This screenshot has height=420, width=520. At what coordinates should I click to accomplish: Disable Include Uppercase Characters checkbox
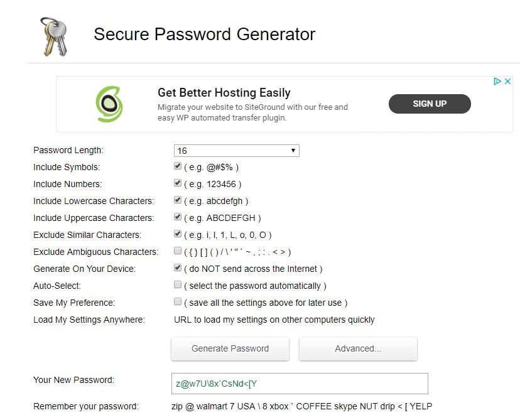point(178,218)
